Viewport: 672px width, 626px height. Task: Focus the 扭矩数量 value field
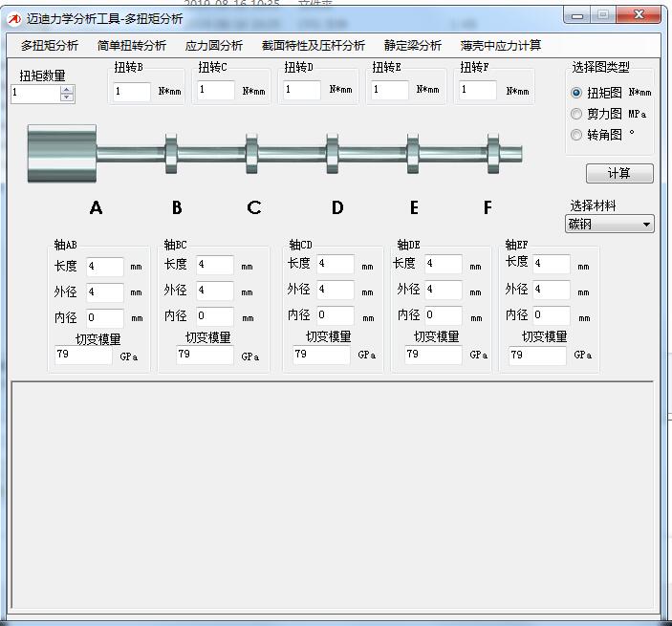[x=35, y=94]
